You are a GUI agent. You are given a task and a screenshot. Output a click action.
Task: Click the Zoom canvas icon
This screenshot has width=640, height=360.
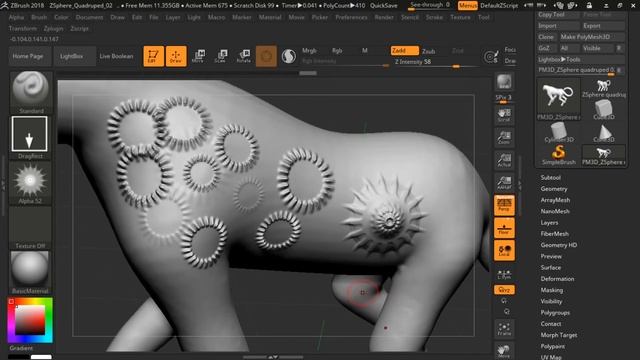pos(504,138)
